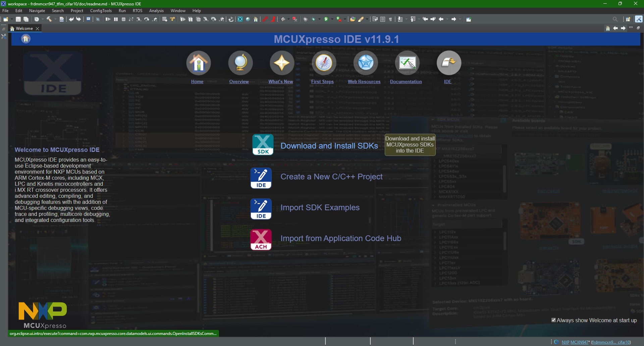The height and width of the screenshot is (346, 644).
Task: Open the Navigate menu
Action: pos(37,11)
